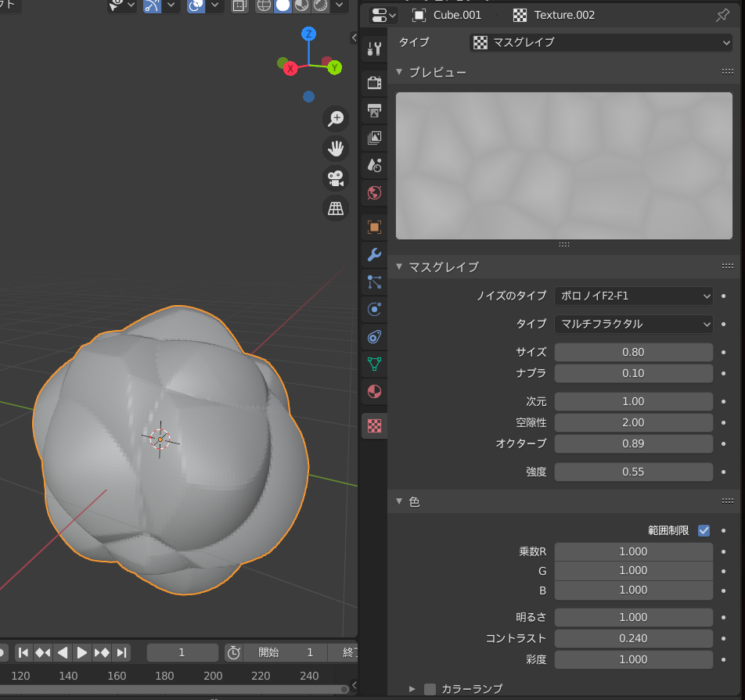Open the Texture properties tab

pyautogui.click(x=374, y=426)
